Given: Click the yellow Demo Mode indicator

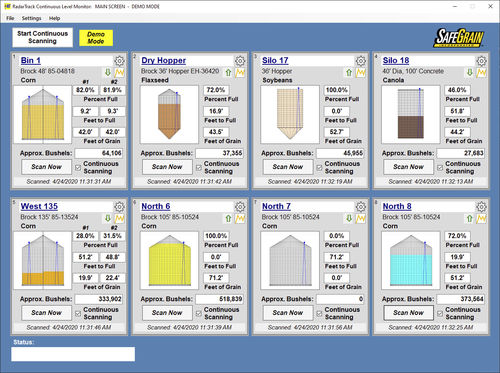Looking at the screenshot, I should tap(96, 38).
